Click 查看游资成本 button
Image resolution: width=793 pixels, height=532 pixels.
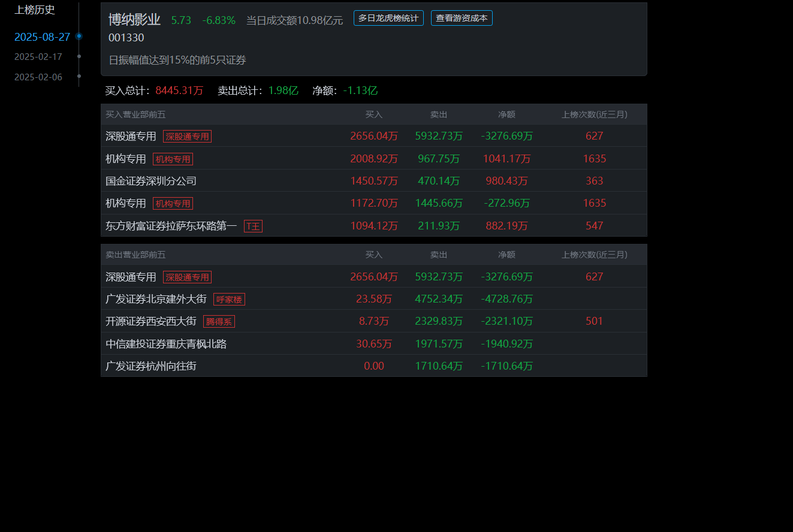click(462, 18)
